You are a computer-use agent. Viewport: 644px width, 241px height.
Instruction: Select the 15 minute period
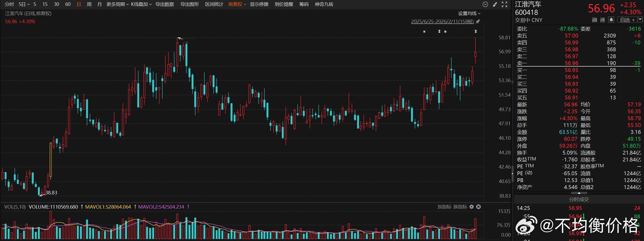pos(45,4)
